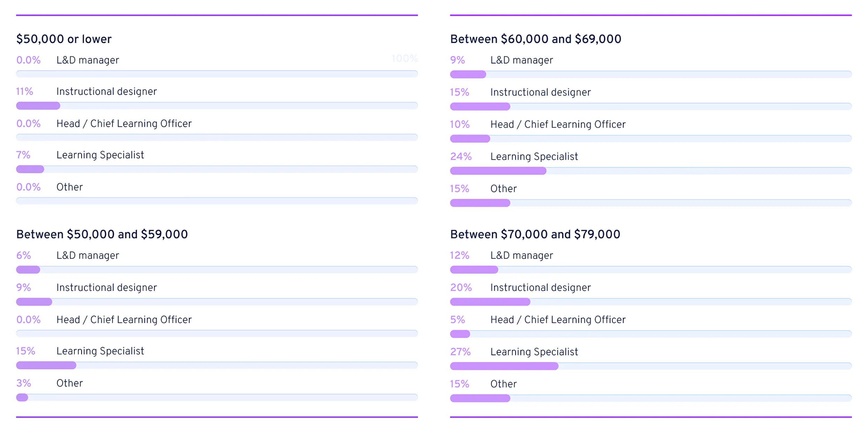Click the '12%' percentage value
The image size is (868, 434).
(459, 256)
